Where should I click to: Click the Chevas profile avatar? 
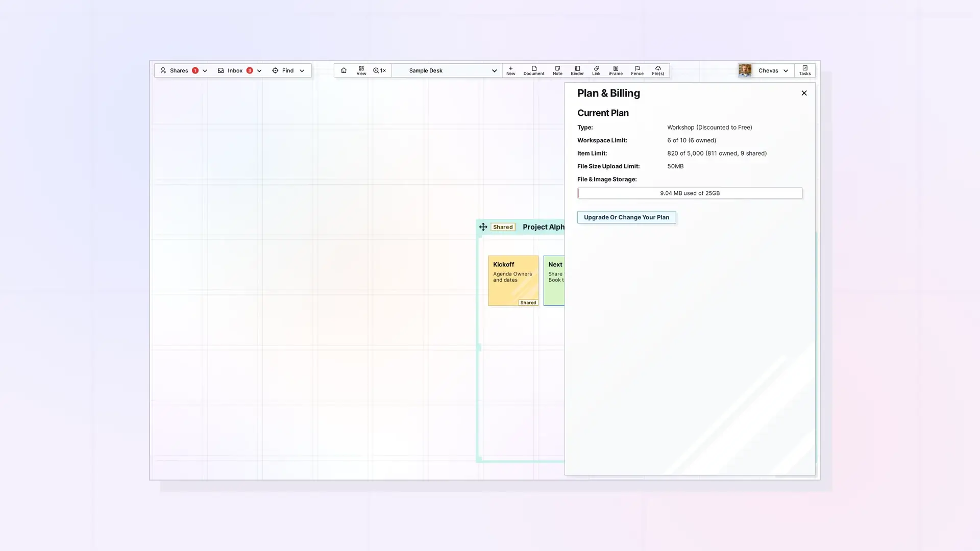coord(745,70)
